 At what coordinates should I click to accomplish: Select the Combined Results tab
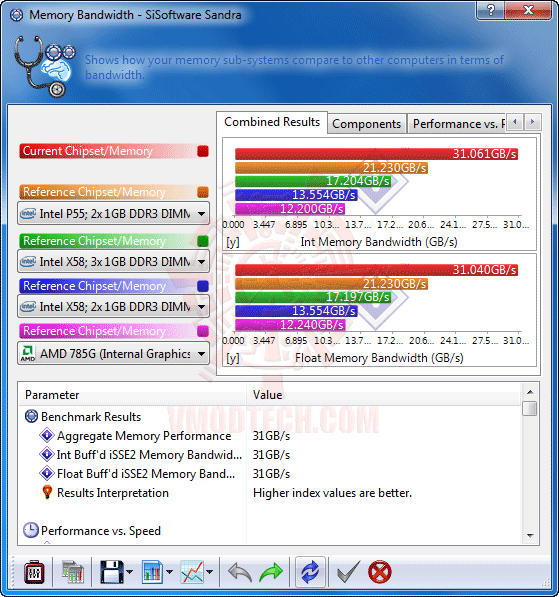(272, 122)
